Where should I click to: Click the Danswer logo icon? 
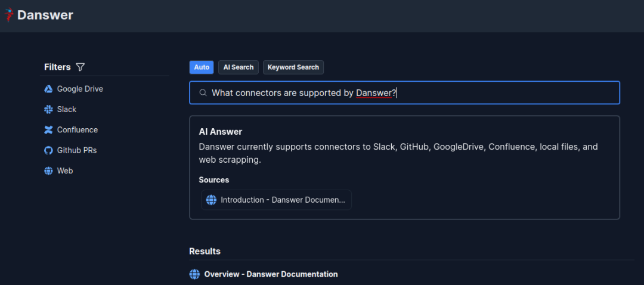(8, 15)
